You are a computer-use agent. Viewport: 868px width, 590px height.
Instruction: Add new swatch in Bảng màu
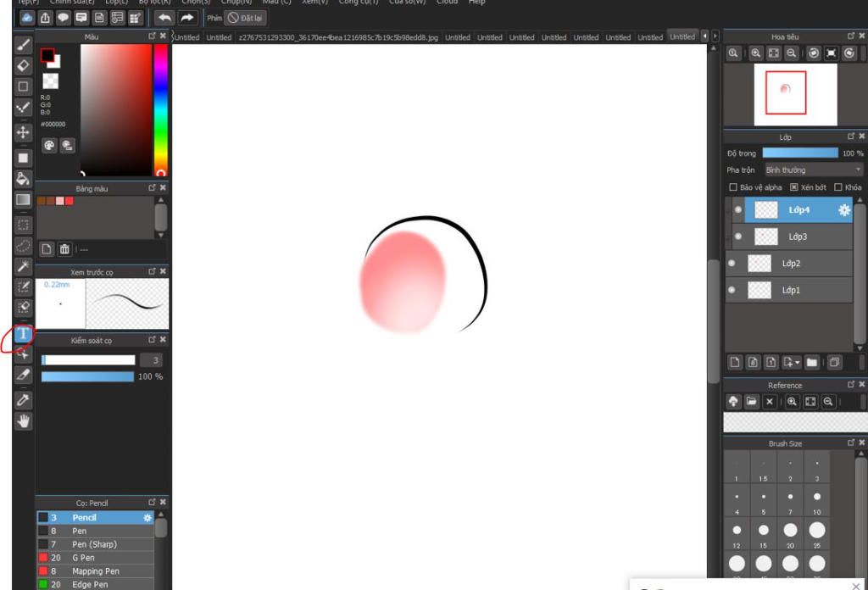coord(47,249)
